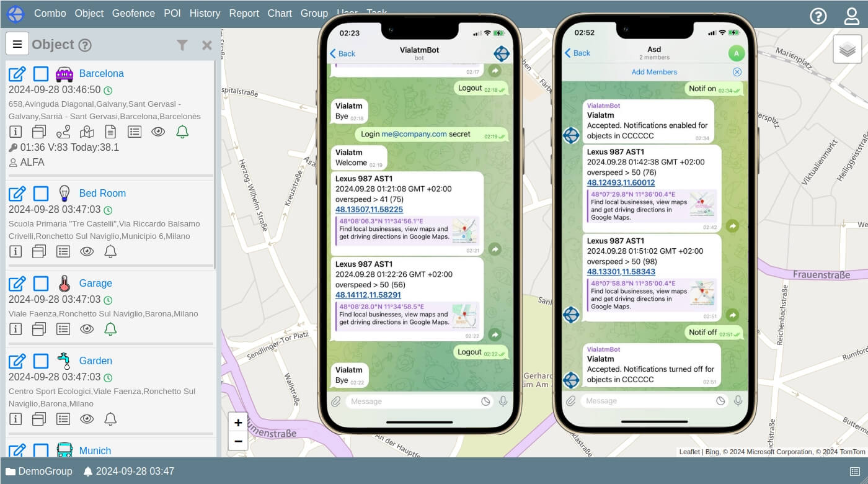Tick the Garden checkbox

41,361
